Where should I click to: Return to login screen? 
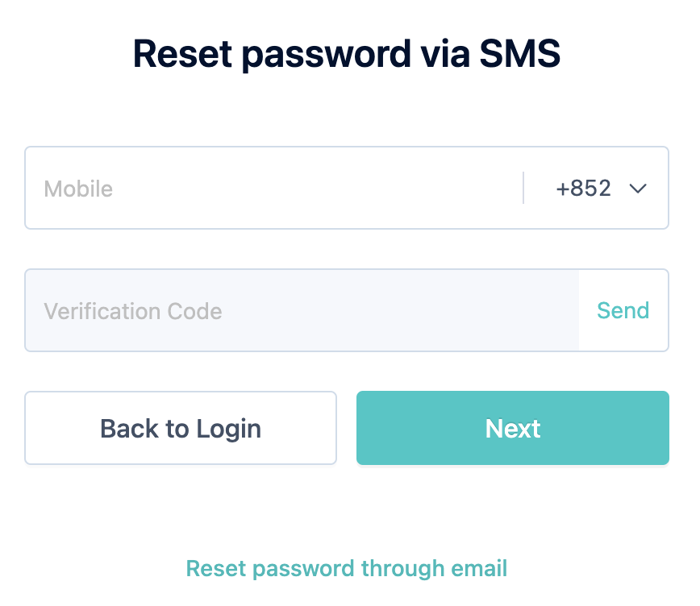coord(181,428)
